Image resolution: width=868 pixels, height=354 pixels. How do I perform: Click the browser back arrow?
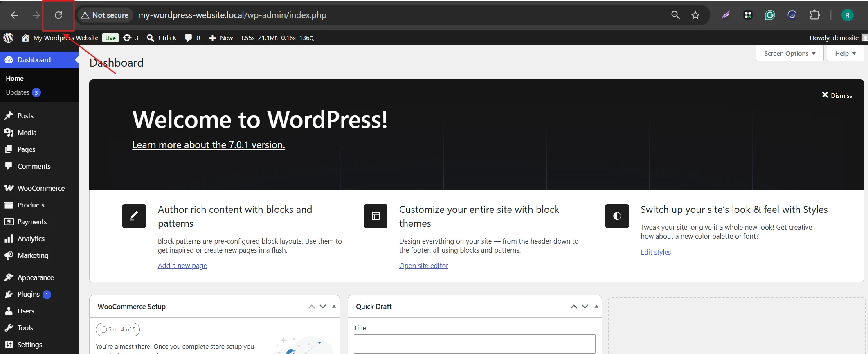(x=14, y=15)
